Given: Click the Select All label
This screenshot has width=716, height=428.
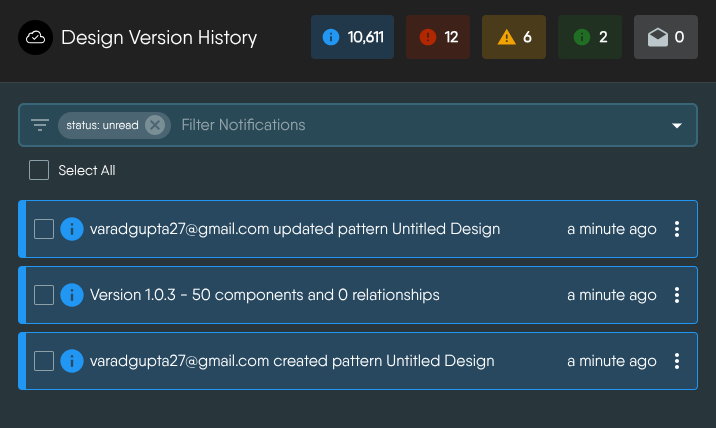Looking at the screenshot, I should pyautogui.click(x=87, y=170).
